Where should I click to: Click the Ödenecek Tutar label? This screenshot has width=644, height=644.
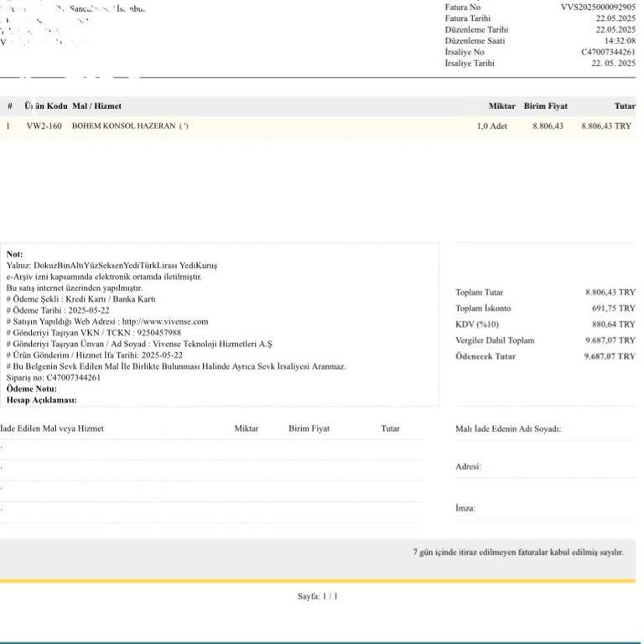[x=486, y=356]
